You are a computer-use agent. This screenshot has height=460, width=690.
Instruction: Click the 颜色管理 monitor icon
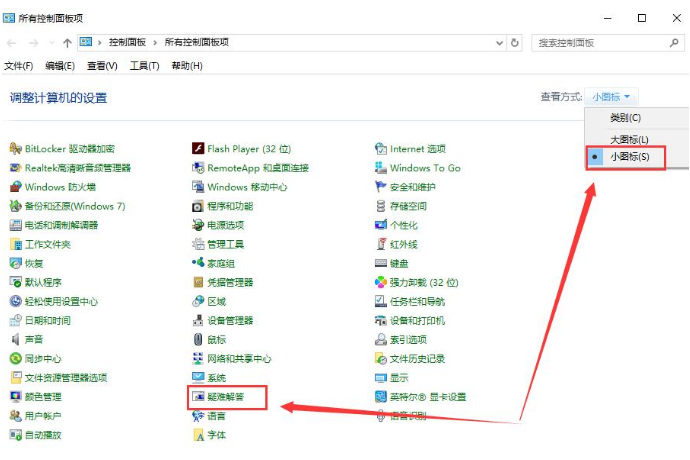coord(15,397)
